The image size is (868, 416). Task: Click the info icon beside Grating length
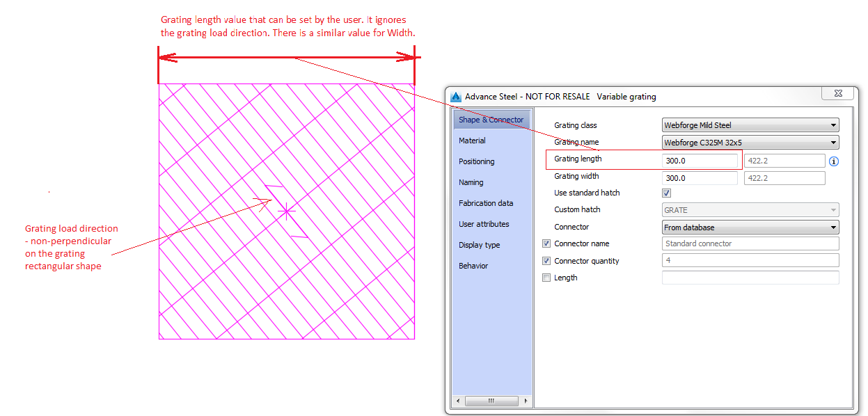[834, 161]
